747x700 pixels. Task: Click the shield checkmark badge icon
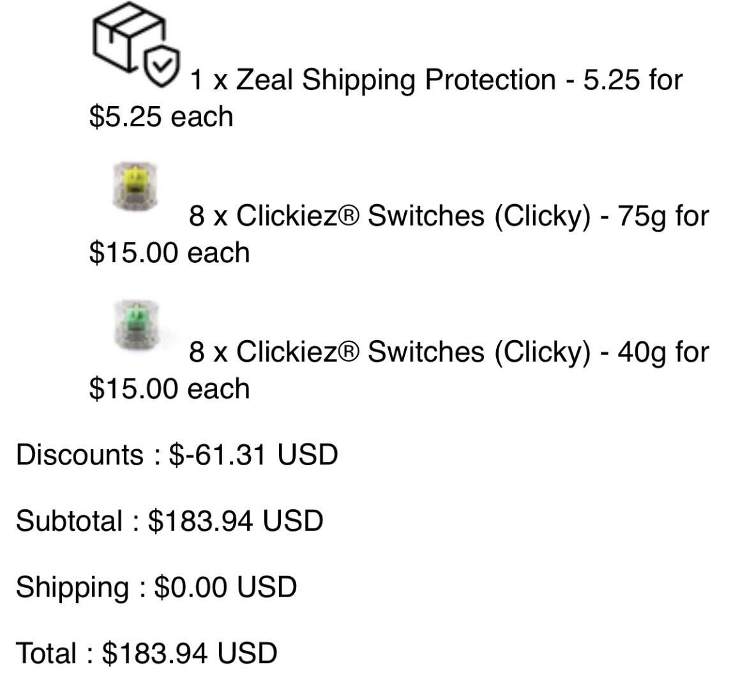coord(162,66)
